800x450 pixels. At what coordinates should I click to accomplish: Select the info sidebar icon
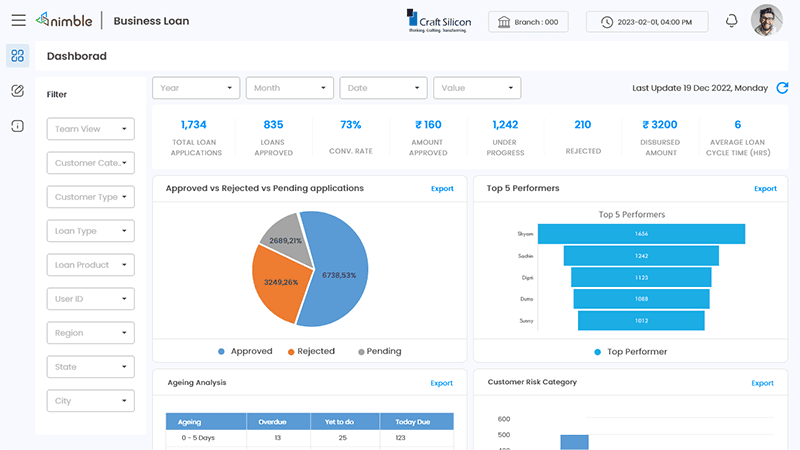point(17,126)
